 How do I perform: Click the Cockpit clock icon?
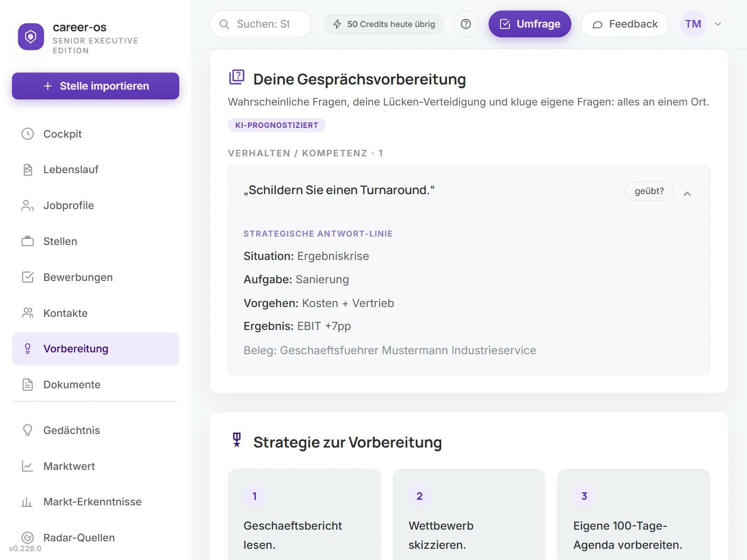(x=28, y=134)
